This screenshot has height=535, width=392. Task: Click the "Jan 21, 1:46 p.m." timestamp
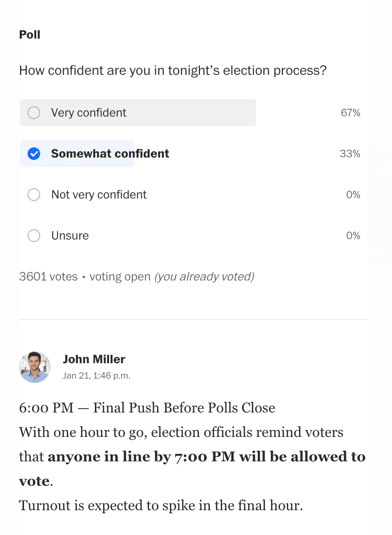coord(96,376)
